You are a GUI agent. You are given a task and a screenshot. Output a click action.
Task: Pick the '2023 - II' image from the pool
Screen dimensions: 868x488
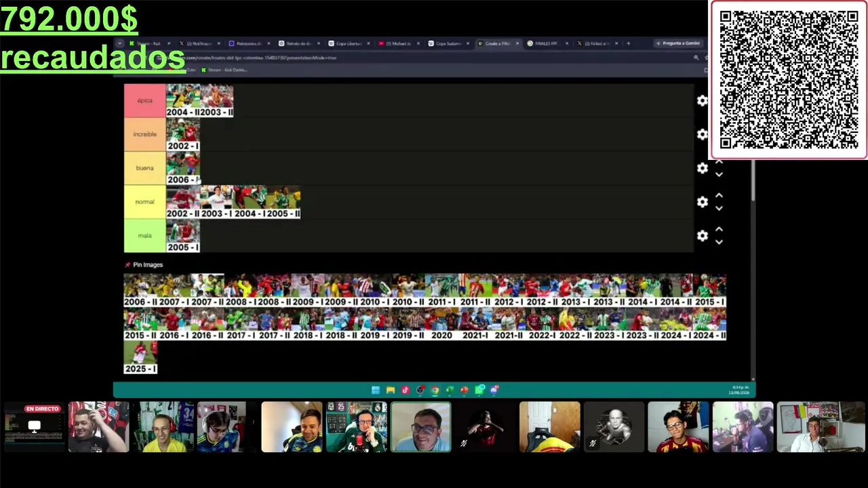pos(642,324)
